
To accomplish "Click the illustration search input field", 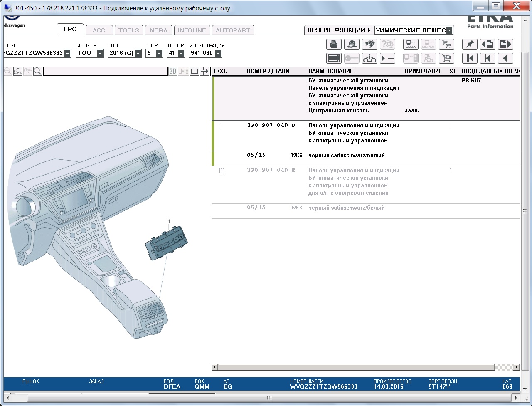I will (x=105, y=71).
